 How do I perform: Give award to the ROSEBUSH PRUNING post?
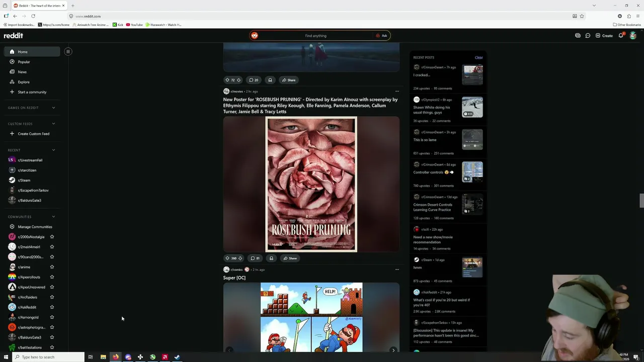coord(271,258)
